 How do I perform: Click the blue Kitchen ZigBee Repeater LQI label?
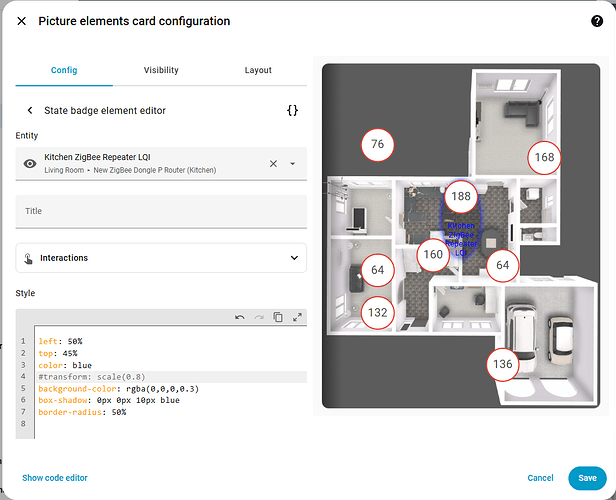461,239
